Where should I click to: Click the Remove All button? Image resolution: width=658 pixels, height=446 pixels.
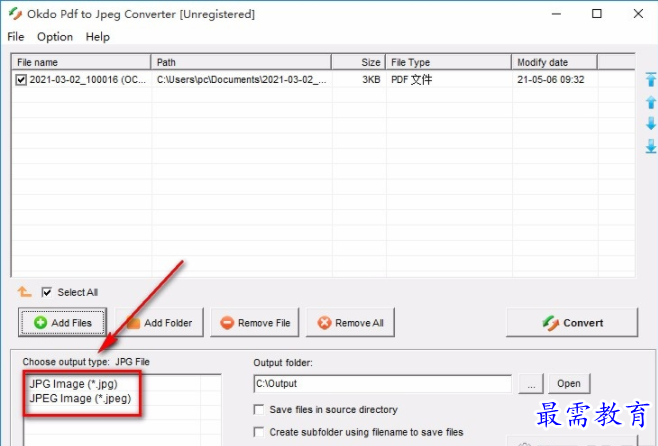click(350, 322)
